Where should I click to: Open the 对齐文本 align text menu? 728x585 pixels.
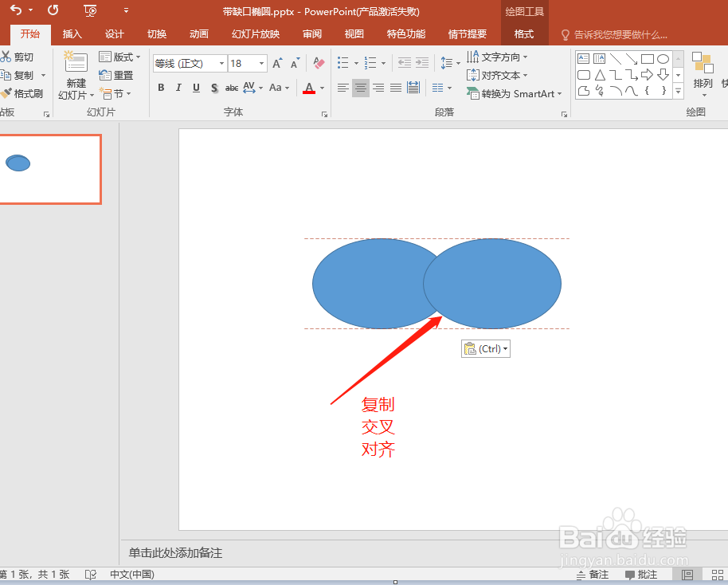click(x=497, y=75)
